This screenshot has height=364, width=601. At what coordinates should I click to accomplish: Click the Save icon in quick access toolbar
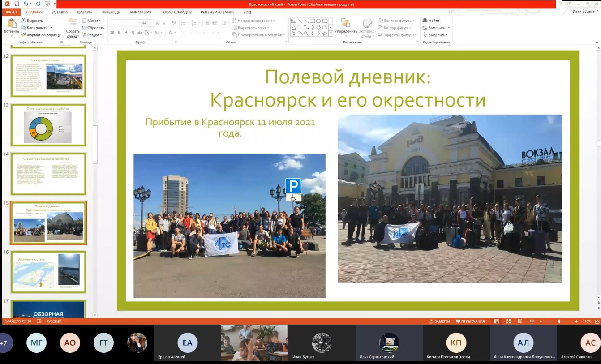pyautogui.click(x=17, y=4)
